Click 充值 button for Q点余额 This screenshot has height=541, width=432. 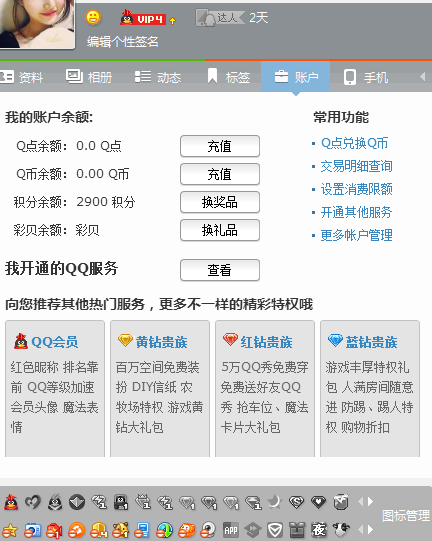(220, 146)
